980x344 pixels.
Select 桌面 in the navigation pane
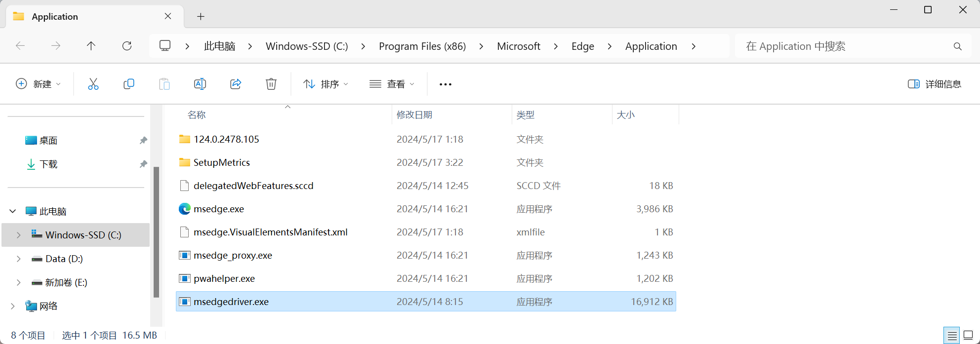[x=48, y=141]
